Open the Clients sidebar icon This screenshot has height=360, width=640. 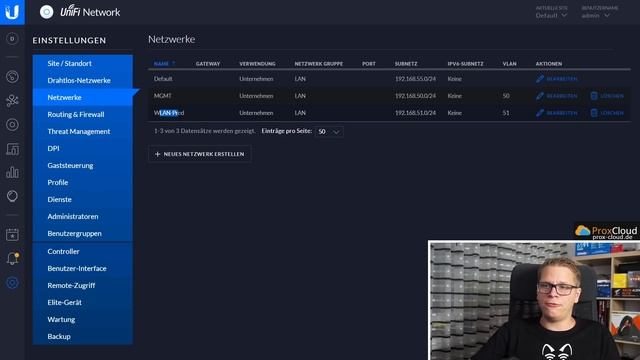pyautogui.click(x=12, y=149)
